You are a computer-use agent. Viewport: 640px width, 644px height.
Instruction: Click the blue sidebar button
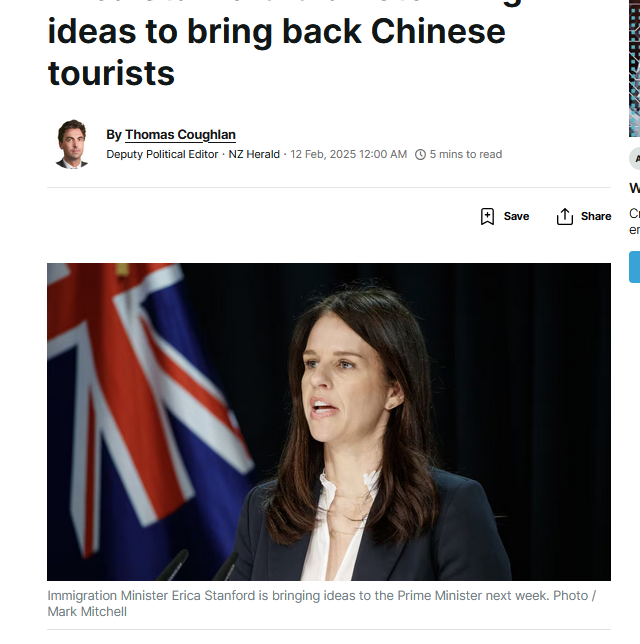click(635, 267)
